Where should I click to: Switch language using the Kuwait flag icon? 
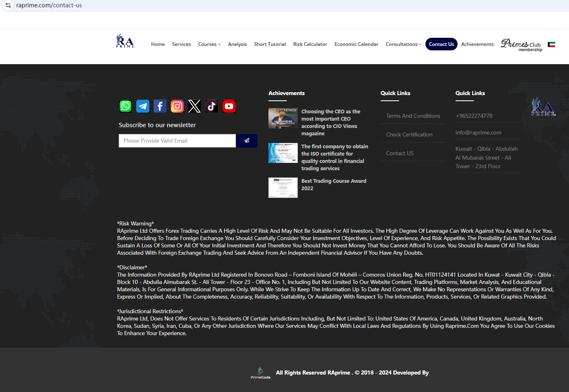pos(552,44)
